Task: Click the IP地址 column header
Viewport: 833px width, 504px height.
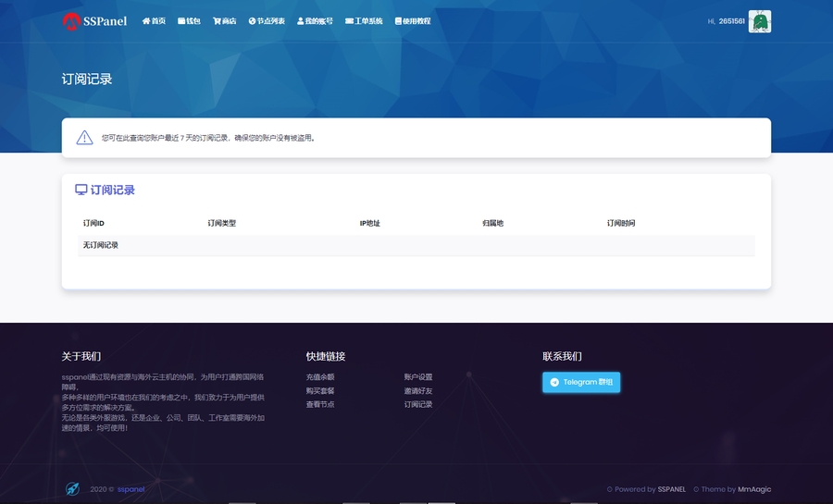Action: click(x=369, y=223)
